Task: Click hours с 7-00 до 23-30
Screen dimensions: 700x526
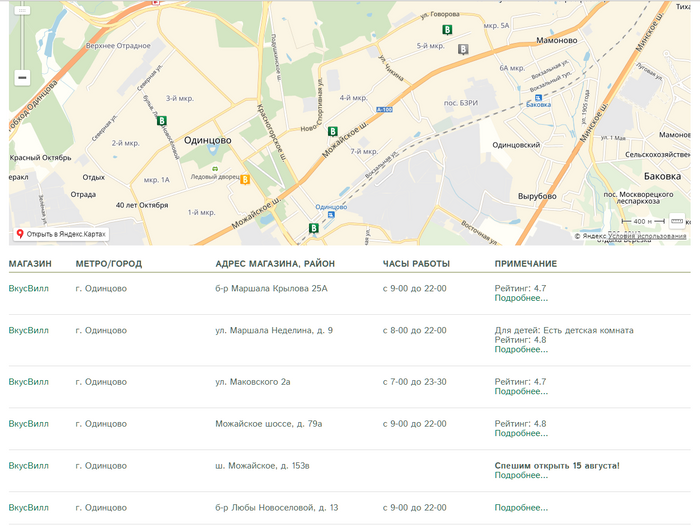Action: pos(414,382)
